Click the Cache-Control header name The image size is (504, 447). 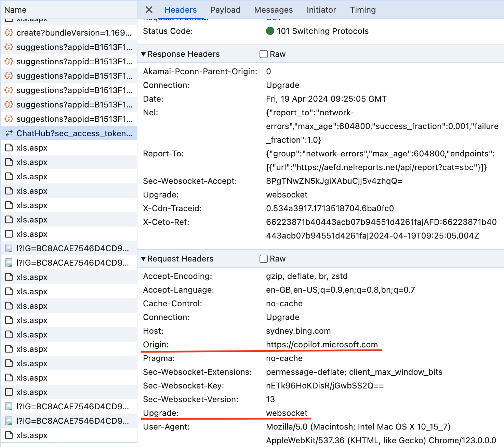(x=172, y=304)
